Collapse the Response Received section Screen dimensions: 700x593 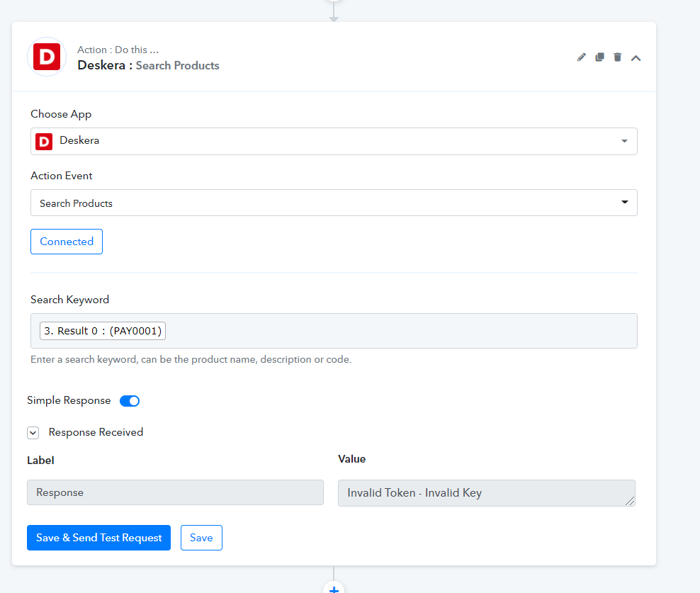click(33, 433)
